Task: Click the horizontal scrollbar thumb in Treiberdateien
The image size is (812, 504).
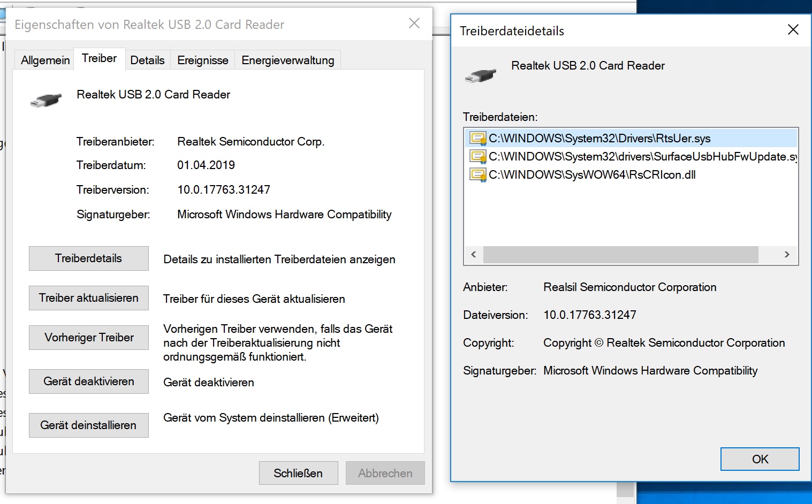Action: pyautogui.click(x=621, y=255)
